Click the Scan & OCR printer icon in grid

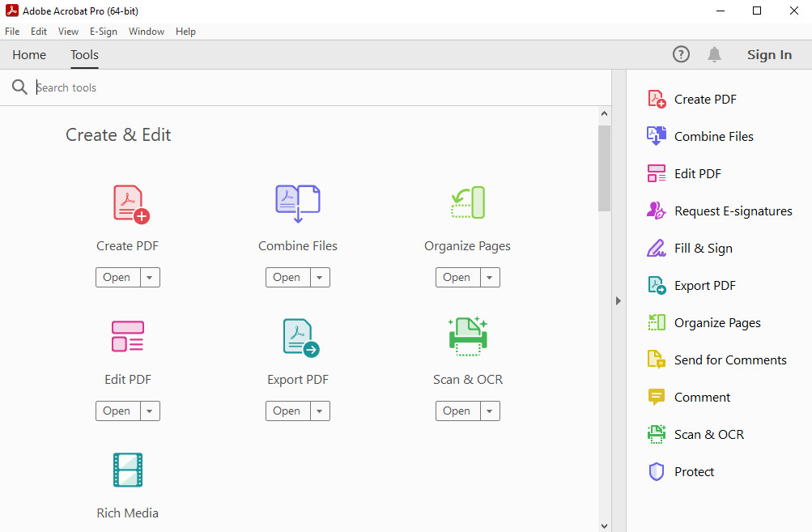[x=468, y=336]
